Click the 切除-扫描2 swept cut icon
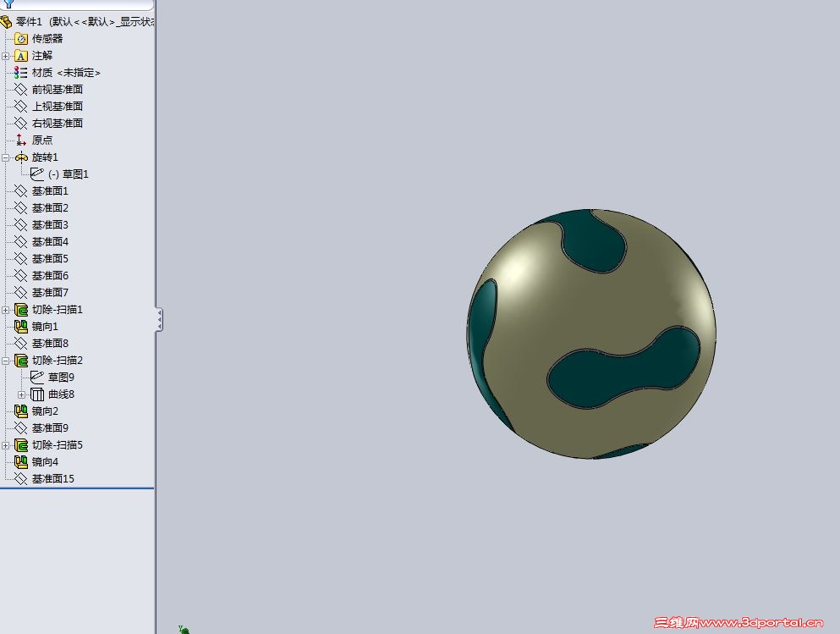Screen dimensions: 840x634 [x=21, y=360]
